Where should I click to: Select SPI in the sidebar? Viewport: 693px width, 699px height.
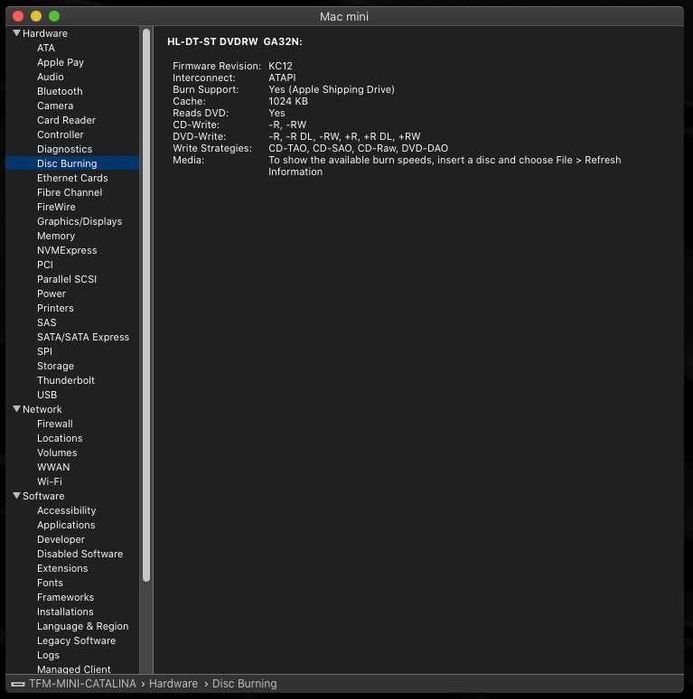(45, 352)
